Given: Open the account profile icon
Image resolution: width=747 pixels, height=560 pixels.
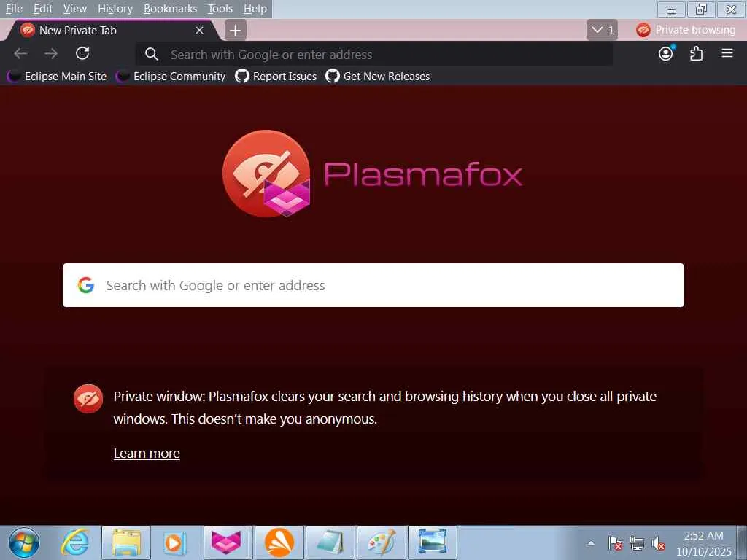Looking at the screenshot, I should (x=666, y=53).
